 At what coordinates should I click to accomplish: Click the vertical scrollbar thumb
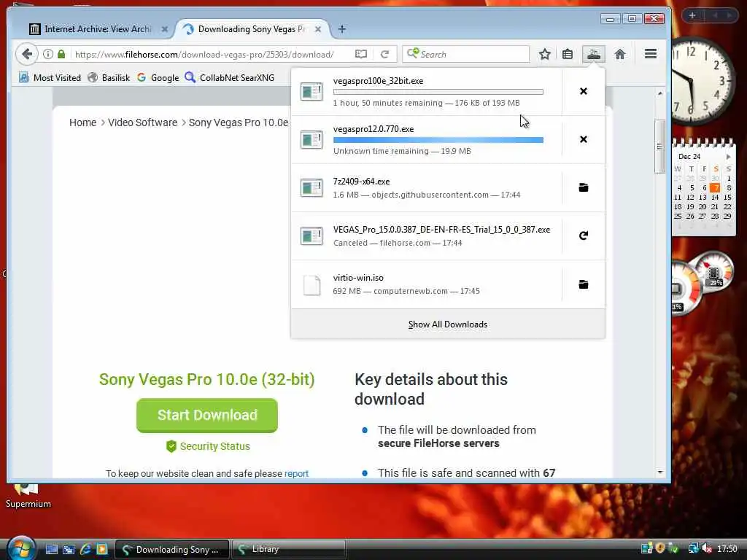pyautogui.click(x=659, y=147)
